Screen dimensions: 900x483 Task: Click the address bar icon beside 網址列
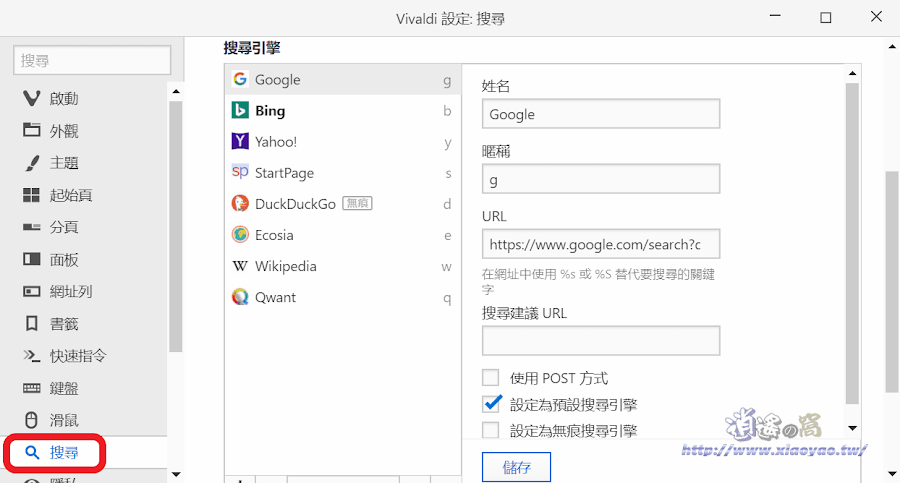[x=32, y=291]
